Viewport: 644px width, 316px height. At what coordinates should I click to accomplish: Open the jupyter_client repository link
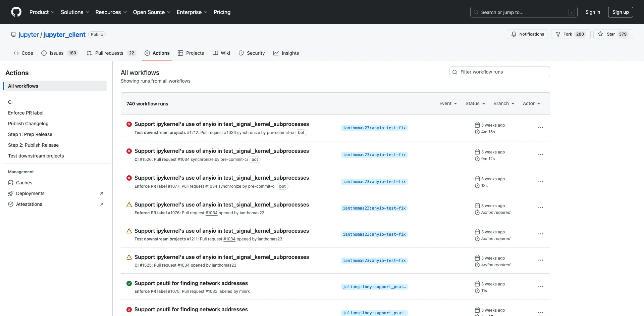click(64, 35)
